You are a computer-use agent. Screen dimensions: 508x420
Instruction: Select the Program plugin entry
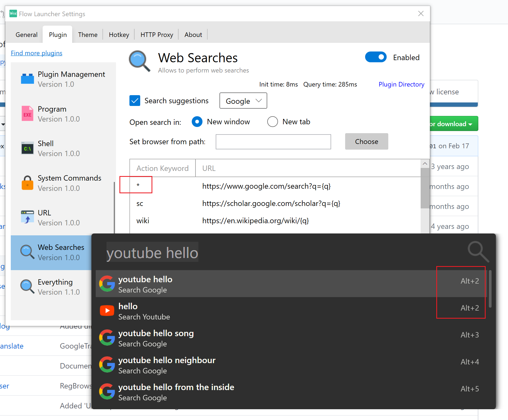[x=63, y=114]
